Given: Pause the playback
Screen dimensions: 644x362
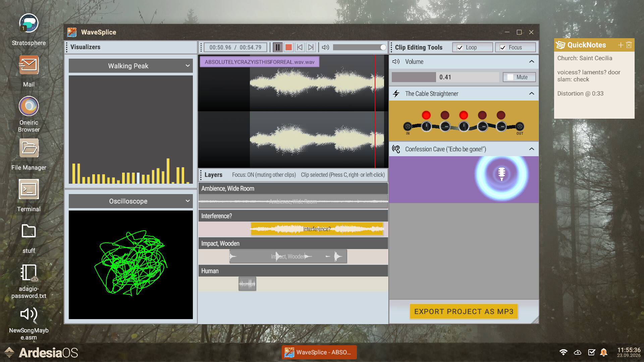Looking at the screenshot, I should pyautogui.click(x=277, y=47).
